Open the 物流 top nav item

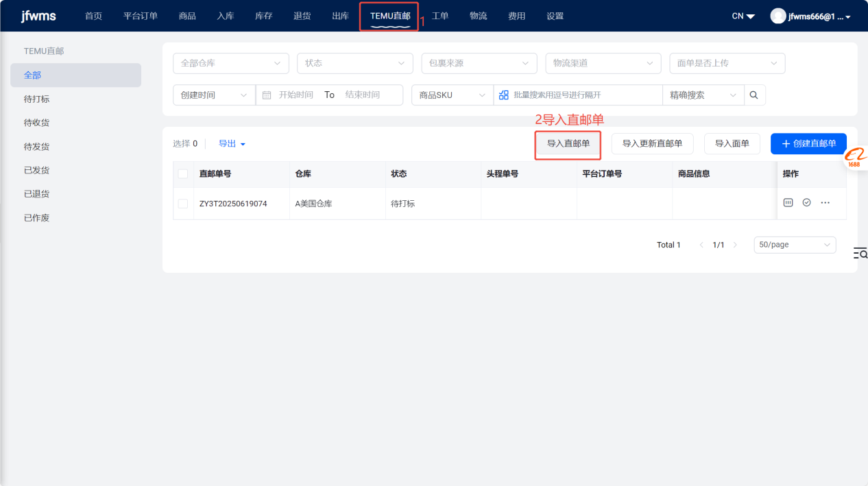tap(479, 16)
